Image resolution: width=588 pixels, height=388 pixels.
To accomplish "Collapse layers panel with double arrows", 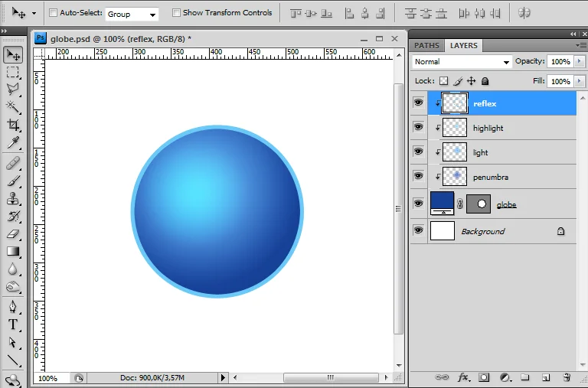I will tap(573, 34).
